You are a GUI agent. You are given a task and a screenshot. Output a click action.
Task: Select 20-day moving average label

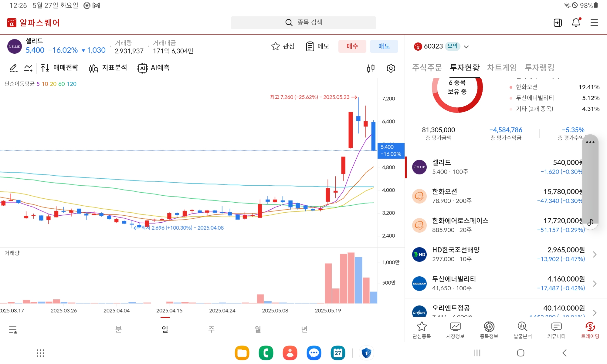53,84
